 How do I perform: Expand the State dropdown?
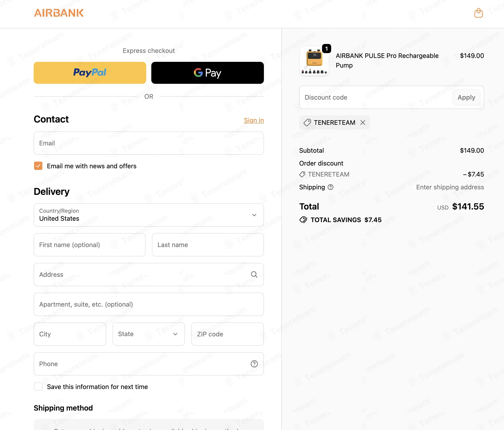pos(149,334)
